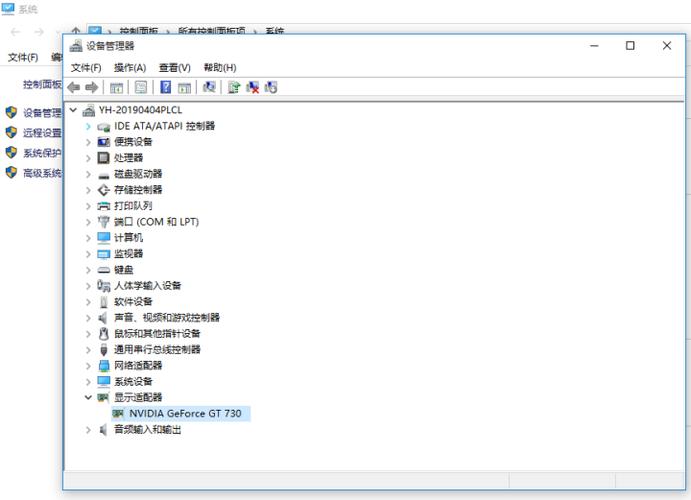This screenshot has width=691, height=500.
Task: Expand the 磁盘驱动器 node
Action: point(88,174)
